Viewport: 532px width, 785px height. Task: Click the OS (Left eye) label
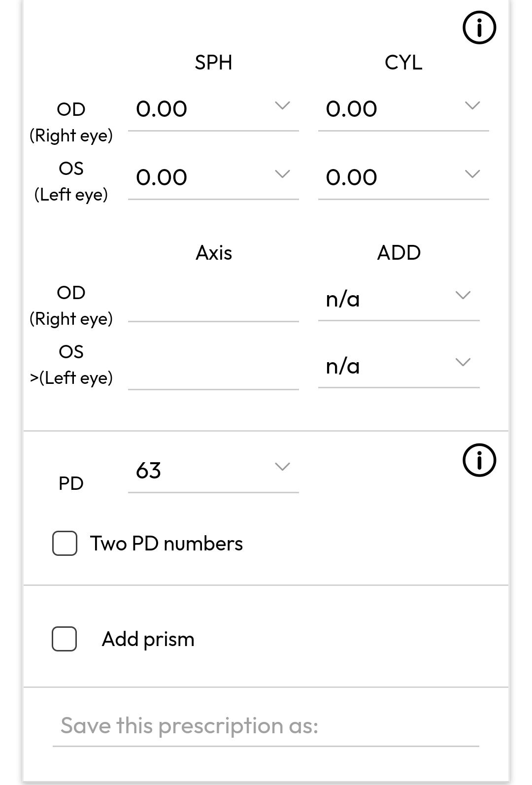coord(71,181)
